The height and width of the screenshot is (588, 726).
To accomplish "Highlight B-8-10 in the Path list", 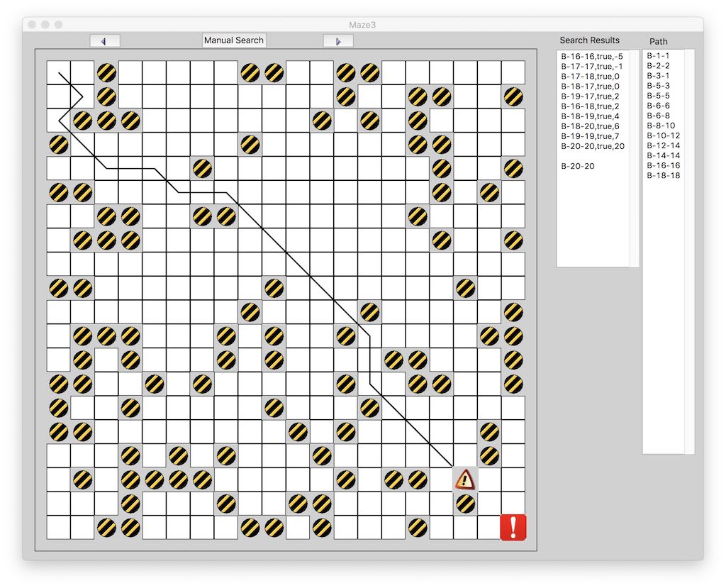I will (x=661, y=126).
